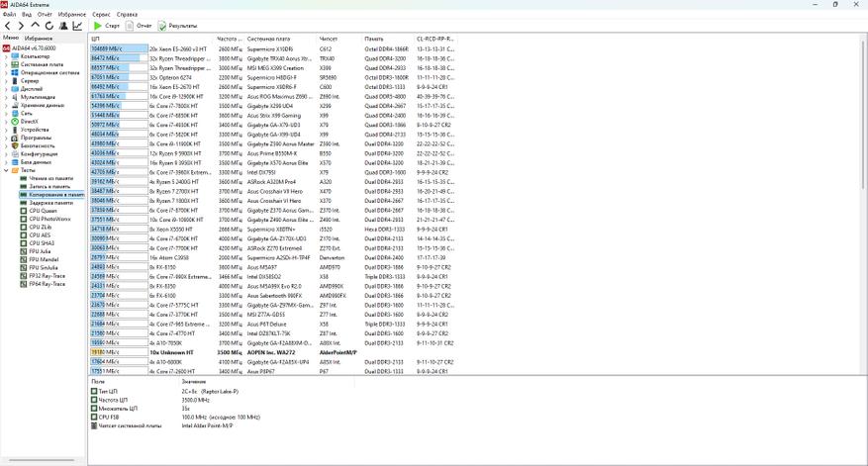Collapse the Тесты node chevron
This screenshot has height=466, width=868.
6,170
